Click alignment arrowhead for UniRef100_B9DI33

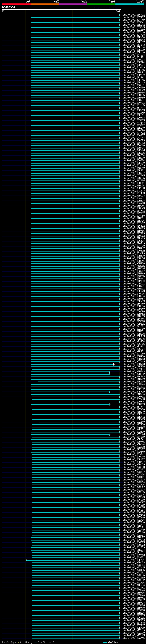click(109, 404)
